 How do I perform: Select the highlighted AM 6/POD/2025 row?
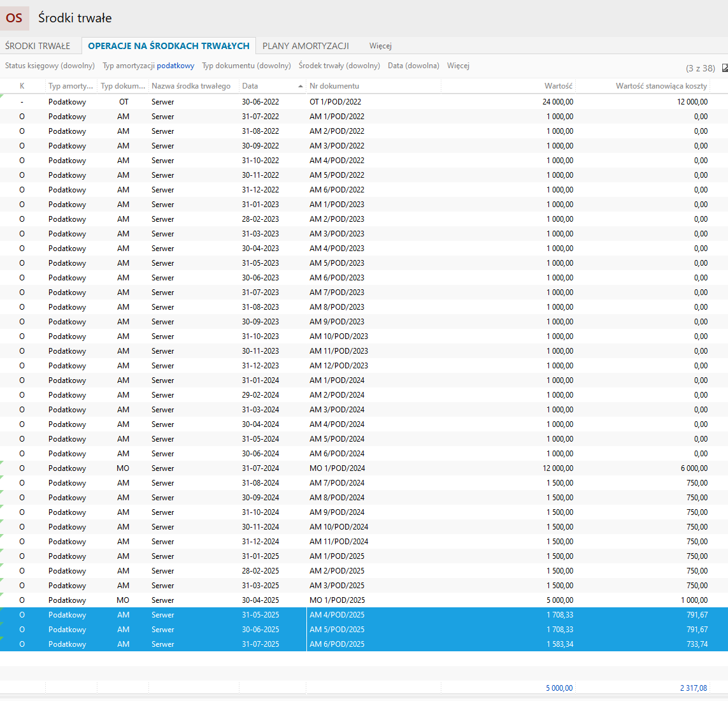coord(364,644)
